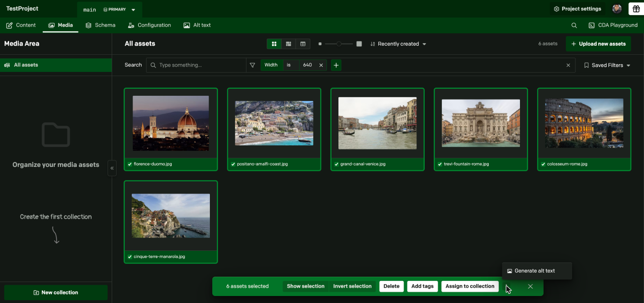644x303 pixels.
Task: Open the Colosseum Rome image thumbnail
Action: coord(584,123)
